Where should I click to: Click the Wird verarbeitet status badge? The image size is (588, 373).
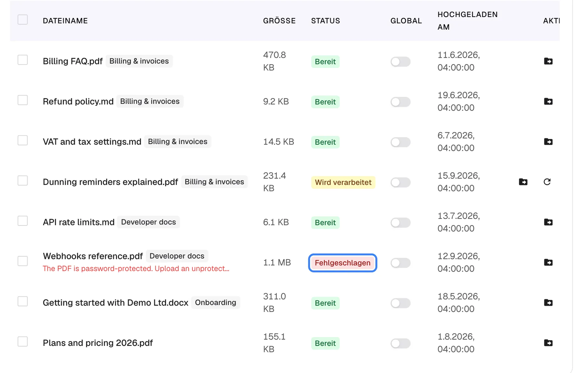coord(343,182)
